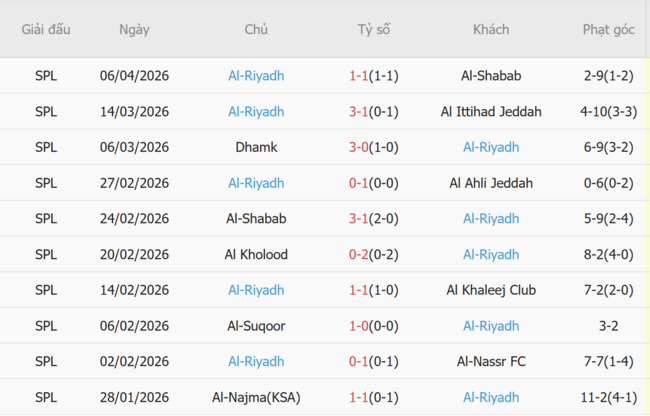Screen dimensions: 650x416
Task: Select Al-Shabab home team on 24/02/2026
Action: click(256, 219)
